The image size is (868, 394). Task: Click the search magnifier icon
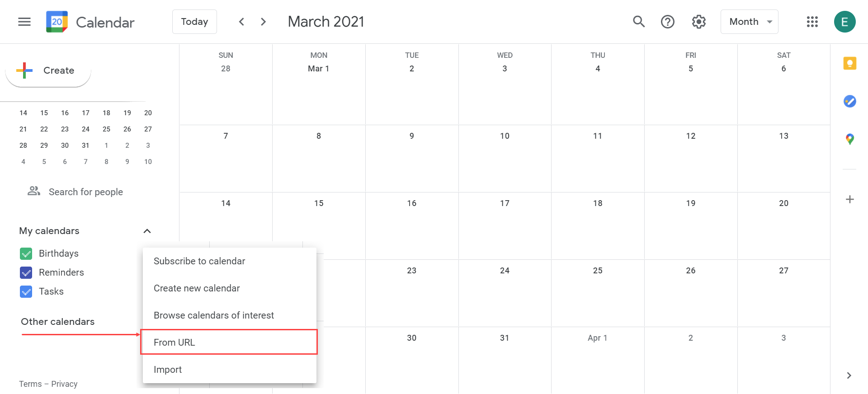click(x=638, y=22)
